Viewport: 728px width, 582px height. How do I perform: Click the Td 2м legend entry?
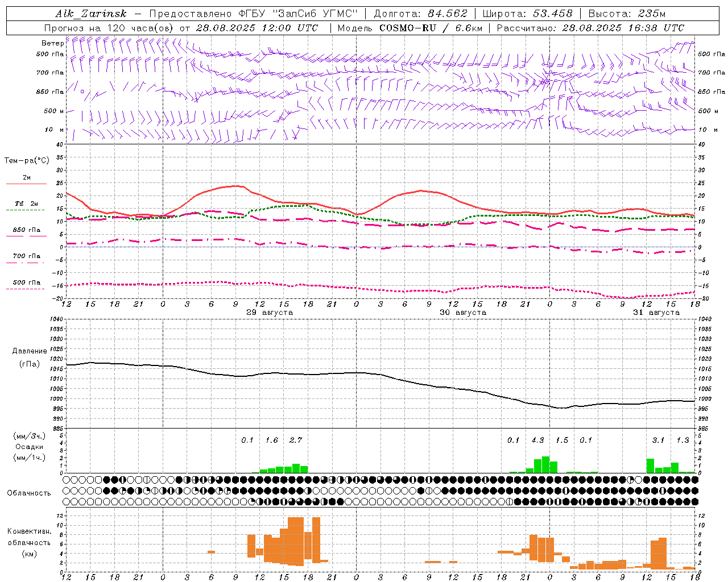[x=26, y=203]
